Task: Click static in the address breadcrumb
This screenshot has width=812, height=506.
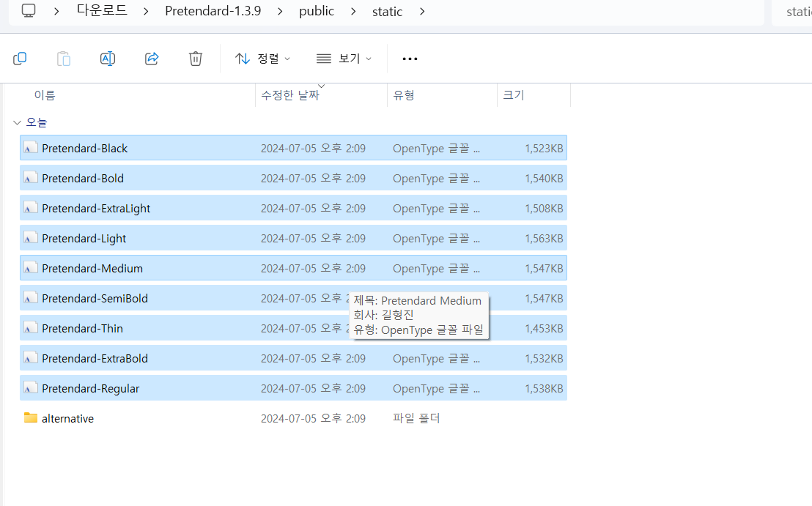Action: click(387, 12)
